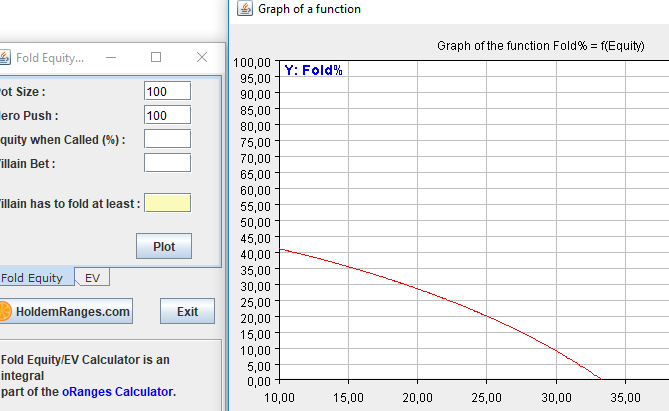Click the 10,00 x-axis value
This screenshot has height=411, width=669.
(x=279, y=398)
